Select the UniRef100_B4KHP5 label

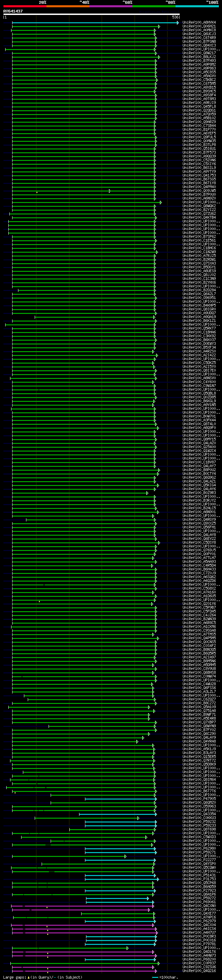pos(199,306)
